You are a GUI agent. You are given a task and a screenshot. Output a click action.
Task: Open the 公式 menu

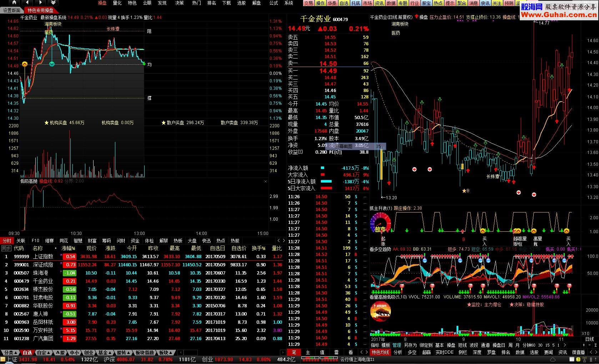pyautogui.click(x=273, y=3)
